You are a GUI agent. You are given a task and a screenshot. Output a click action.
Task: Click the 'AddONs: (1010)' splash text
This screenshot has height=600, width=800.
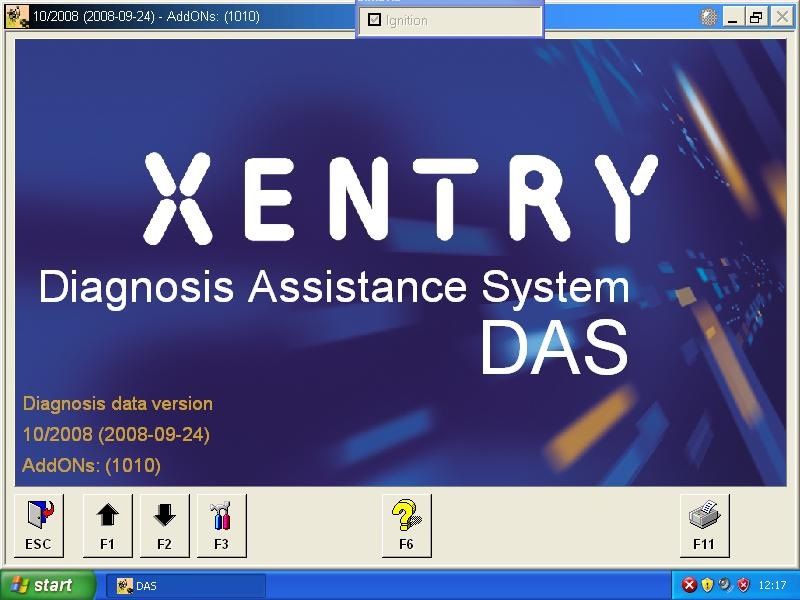[x=91, y=465]
